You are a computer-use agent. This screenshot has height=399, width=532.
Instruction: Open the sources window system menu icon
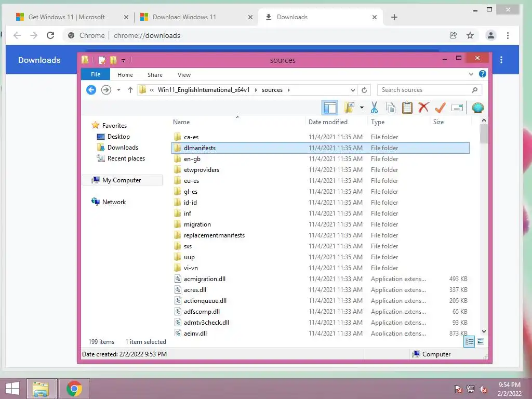tap(85, 60)
